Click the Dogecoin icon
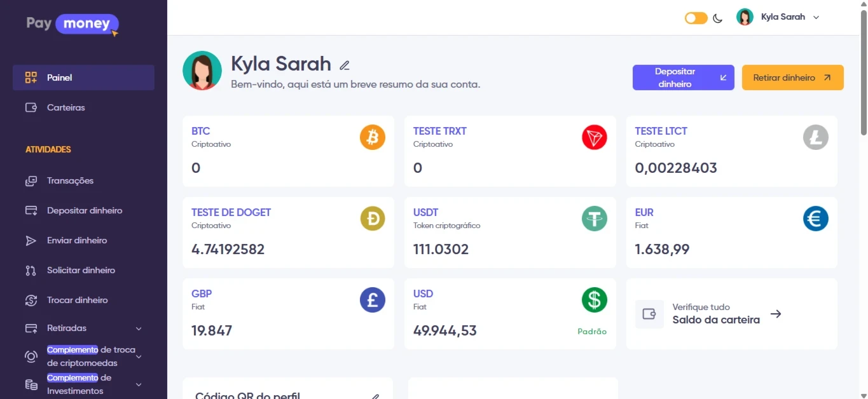 (373, 219)
